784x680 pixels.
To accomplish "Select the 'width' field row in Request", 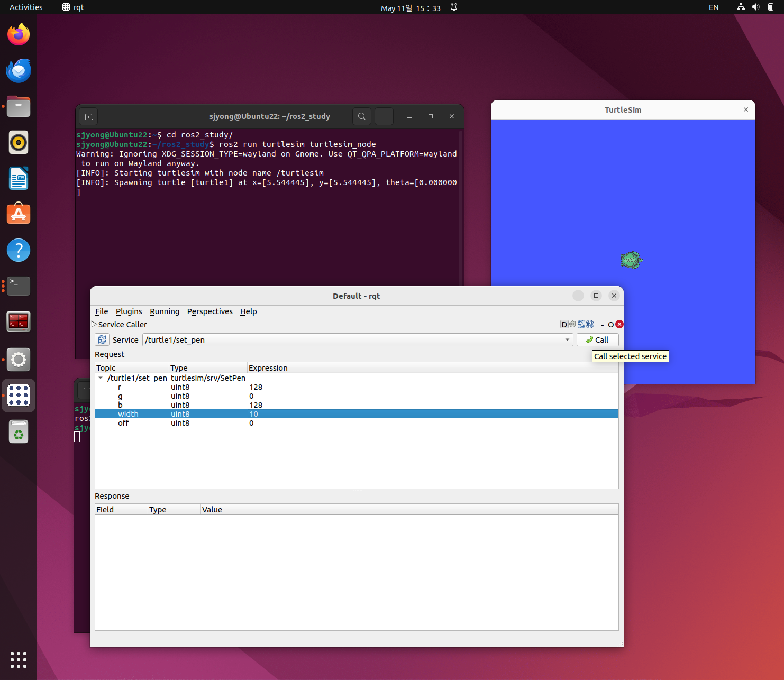I will click(357, 414).
